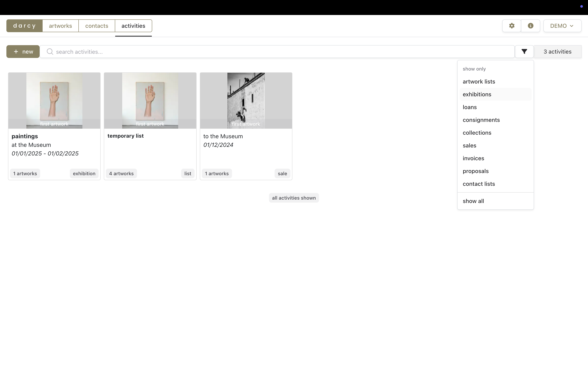Image resolution: width=588 pixels, height=382 pixels.
Task: Open the settings gear icon
Action: [x=512, y=26]
